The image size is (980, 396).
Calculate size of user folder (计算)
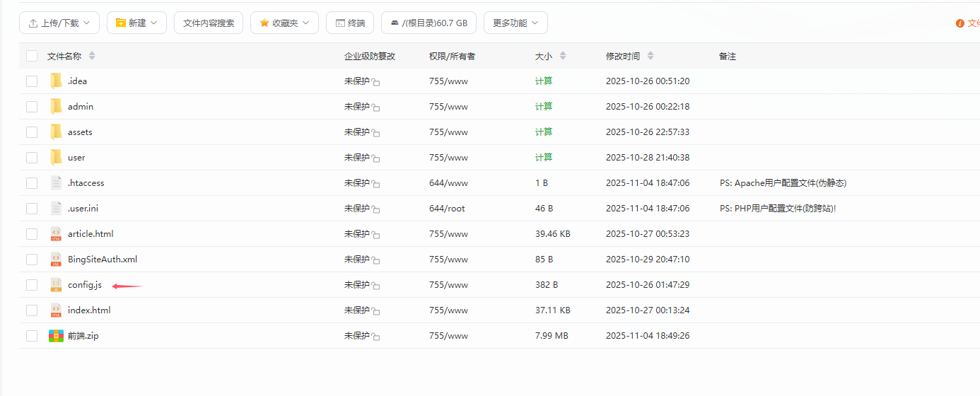pyautogui.click(x=544, y=158)
